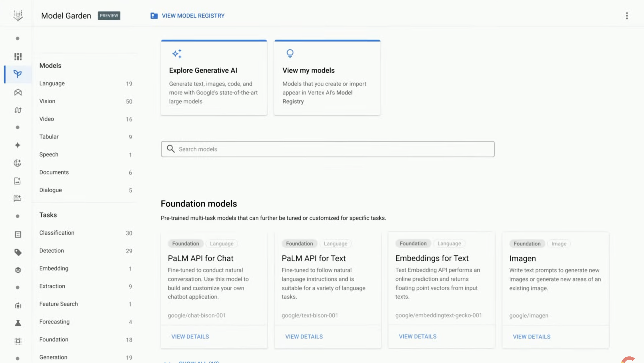Viewport: 644px width, 363px height.
Task: View details for PaLM API for Chat
Action: (x=190, y=337)
